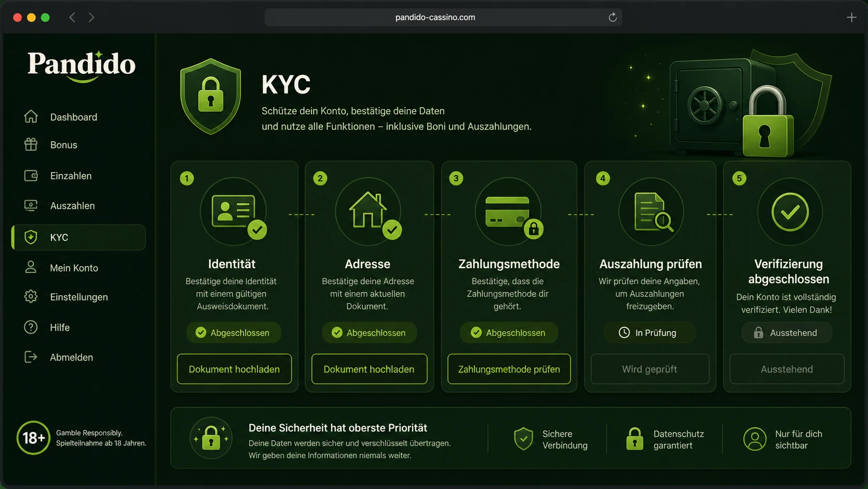Click the Auszahlung prüfen document search icon
Screen dimensions: 868x489
(653, 212)
